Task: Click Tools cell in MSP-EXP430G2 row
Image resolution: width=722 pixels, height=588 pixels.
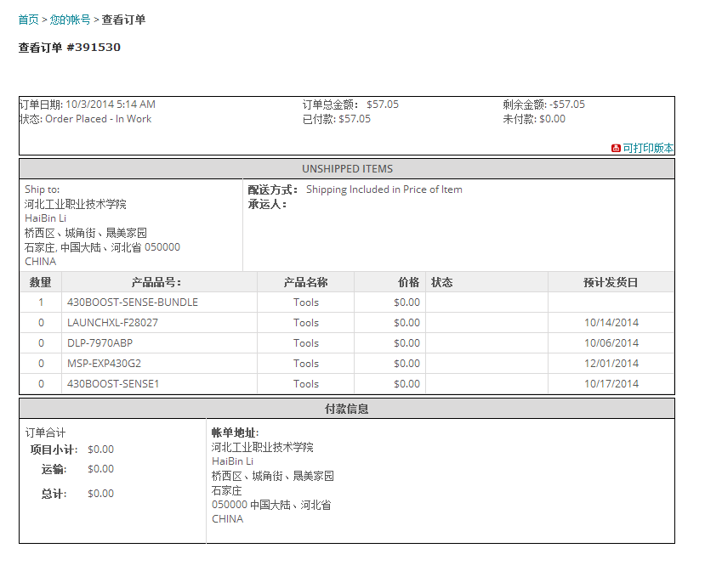Action: pos(306,364)
